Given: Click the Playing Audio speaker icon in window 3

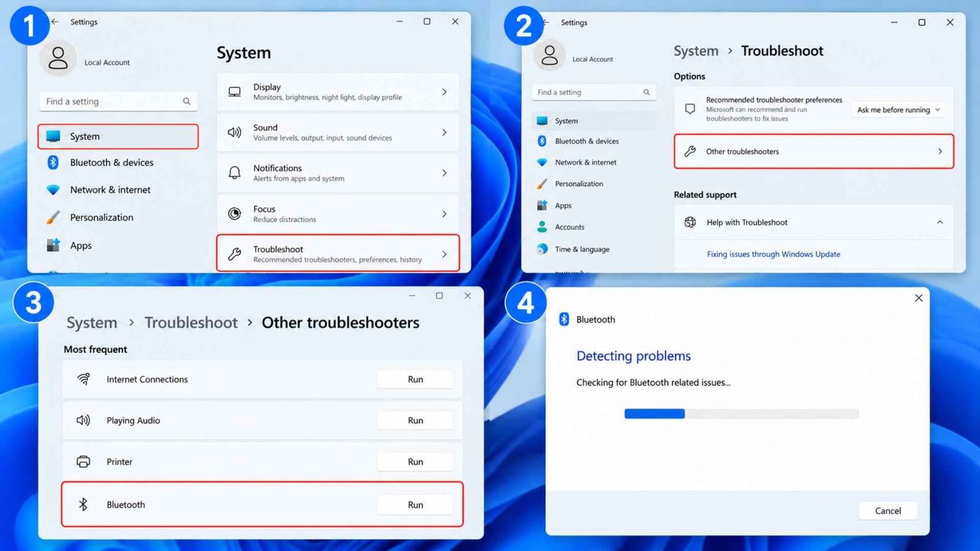Looking at the screenshot, I should [83, 421].
